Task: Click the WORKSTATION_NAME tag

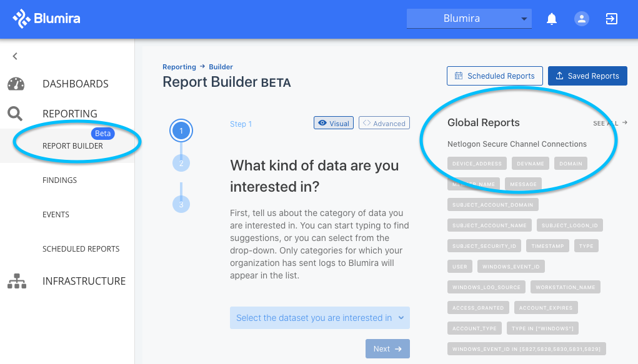Action: pyautogui.click(x=565, y=287)
